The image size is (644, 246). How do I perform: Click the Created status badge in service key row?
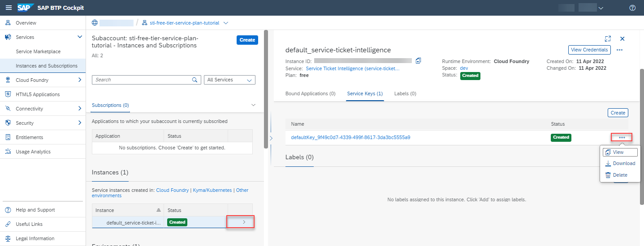pos(561,137)
